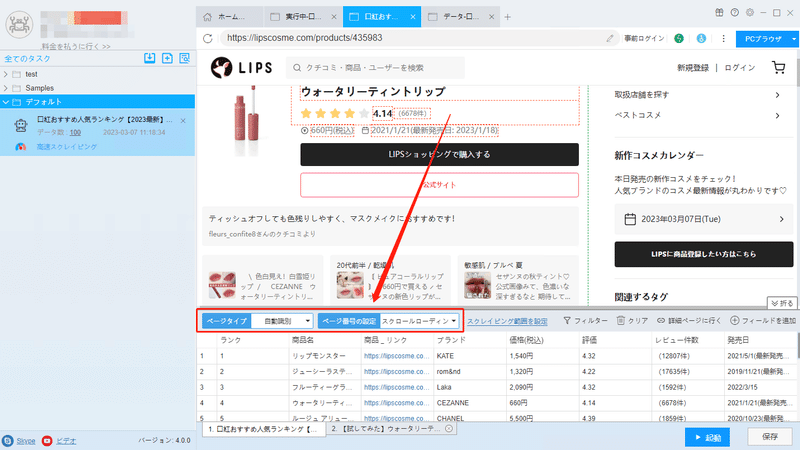Select bottom tab 2. 【試してみた】

391,429
